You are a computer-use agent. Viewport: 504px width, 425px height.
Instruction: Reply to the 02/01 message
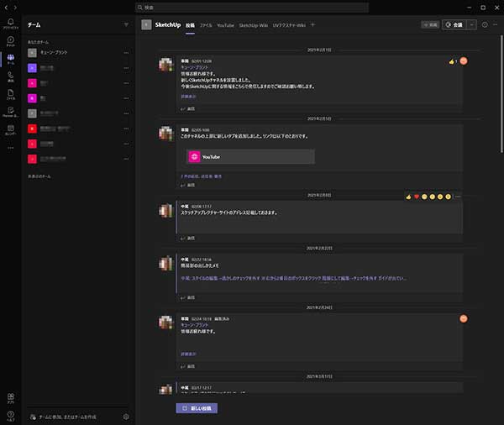pos(187,109)
